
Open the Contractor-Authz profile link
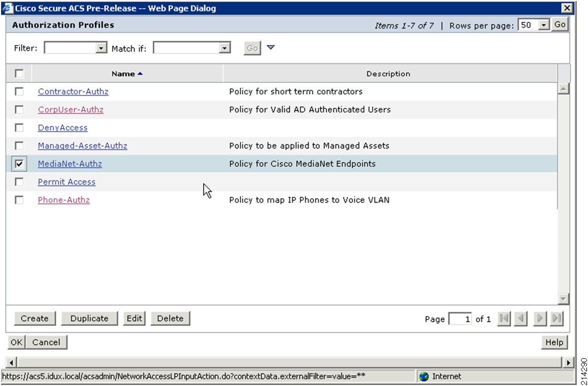[73, 91]
